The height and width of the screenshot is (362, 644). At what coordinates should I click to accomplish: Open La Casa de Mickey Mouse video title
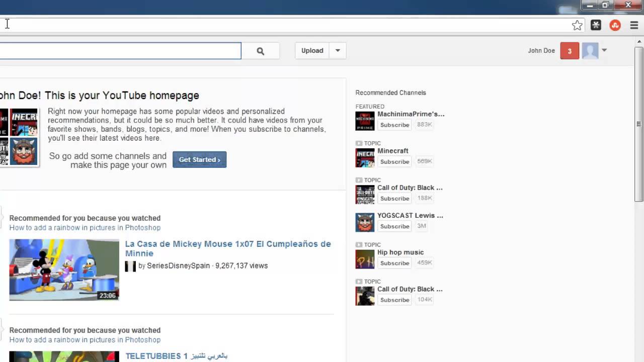click(228, 248)
